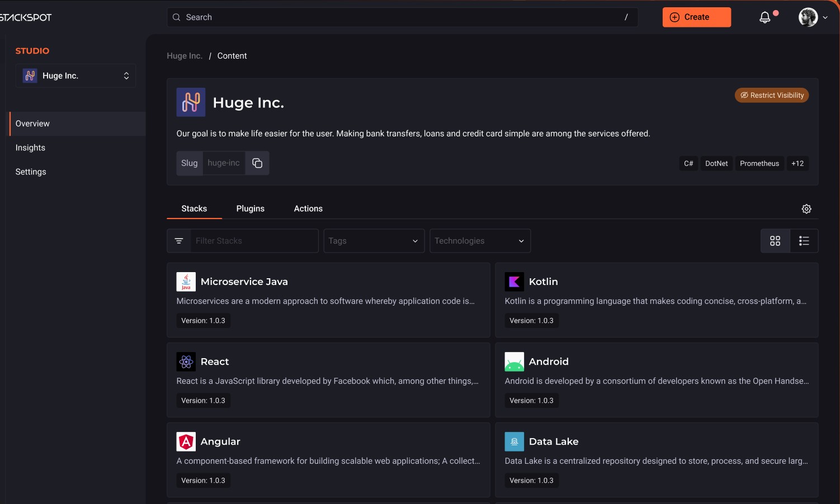840x504 pixels.
Task: Switch to the Stacks tab
Action: (x=194, y=208)
